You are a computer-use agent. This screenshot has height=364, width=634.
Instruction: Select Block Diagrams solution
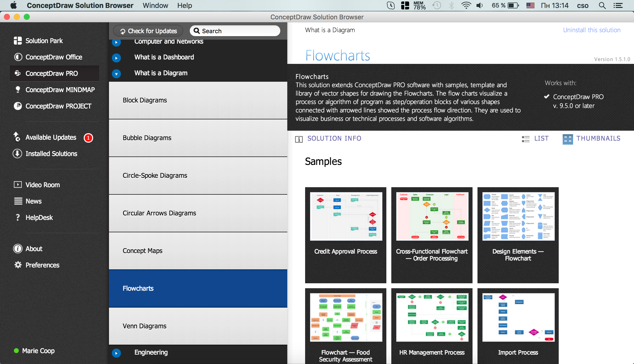pyautogui.click(x=198, y=100)
